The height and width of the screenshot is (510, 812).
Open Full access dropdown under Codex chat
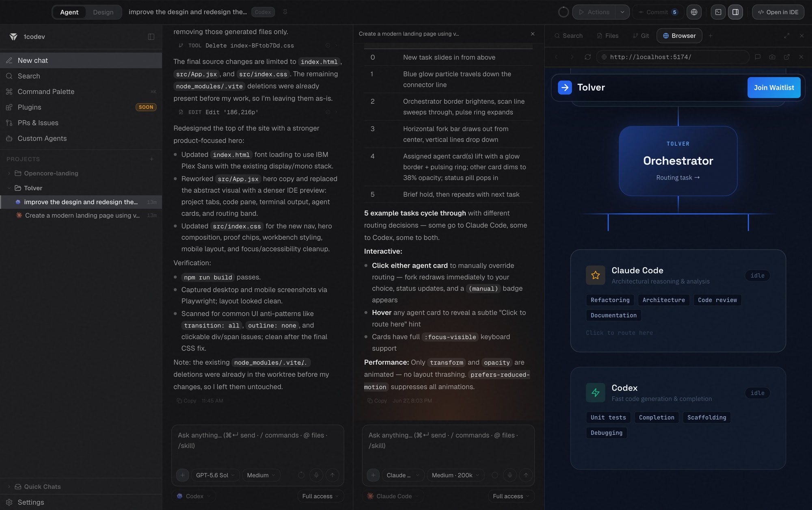tap(320, 496)
